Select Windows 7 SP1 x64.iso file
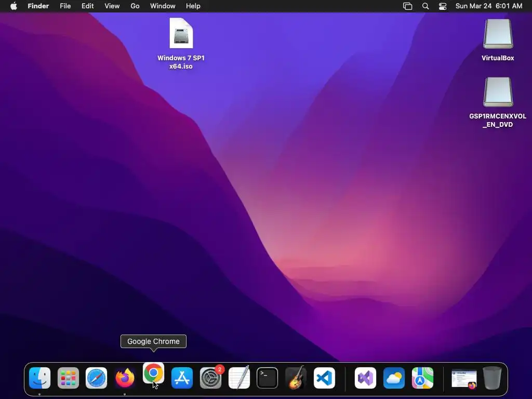The width and height of the screenshot is (532, 399). coord(181,44)
